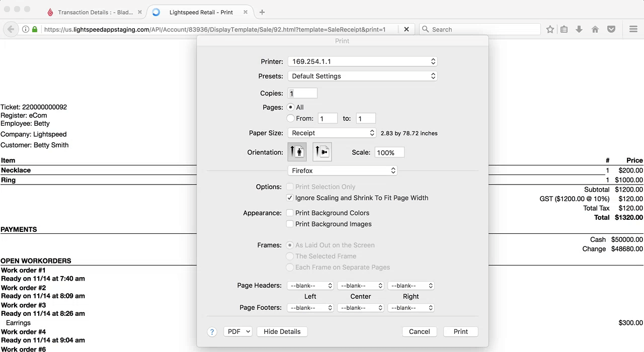Image resolution: width=644 pixels, height=352 pixels.
Task: Click the Copies input field
Action: click(302, 93)
